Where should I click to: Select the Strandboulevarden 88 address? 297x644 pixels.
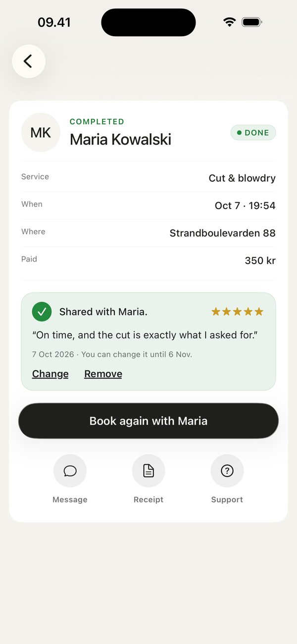[x=223, y=233]
